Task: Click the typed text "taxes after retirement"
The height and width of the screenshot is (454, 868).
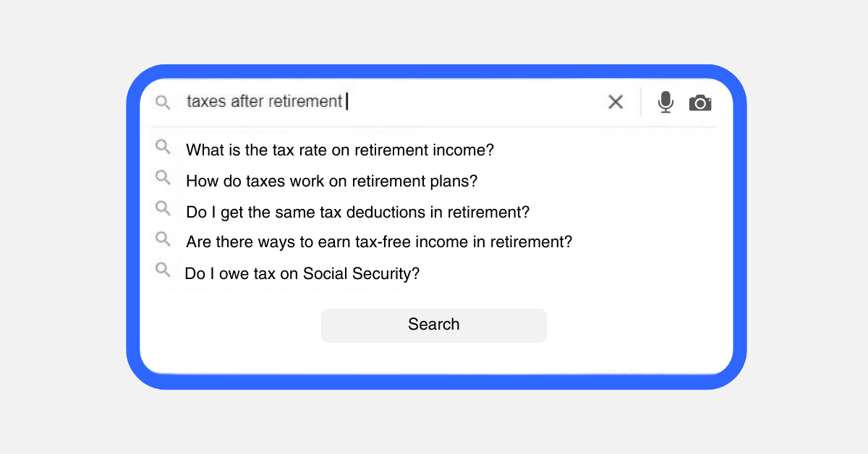Action: 264,102
